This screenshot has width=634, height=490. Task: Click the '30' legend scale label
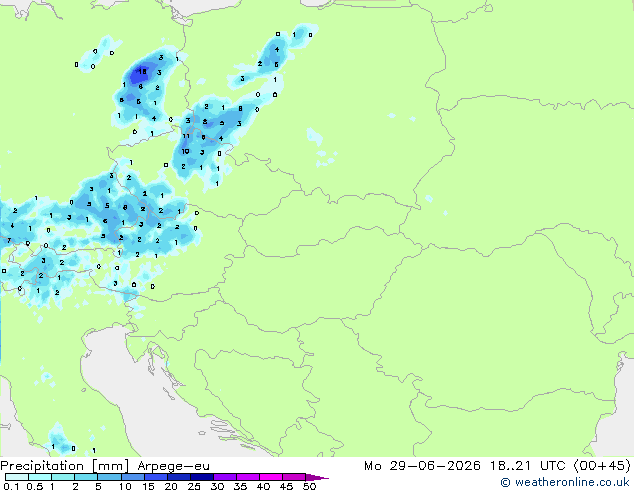217,486
